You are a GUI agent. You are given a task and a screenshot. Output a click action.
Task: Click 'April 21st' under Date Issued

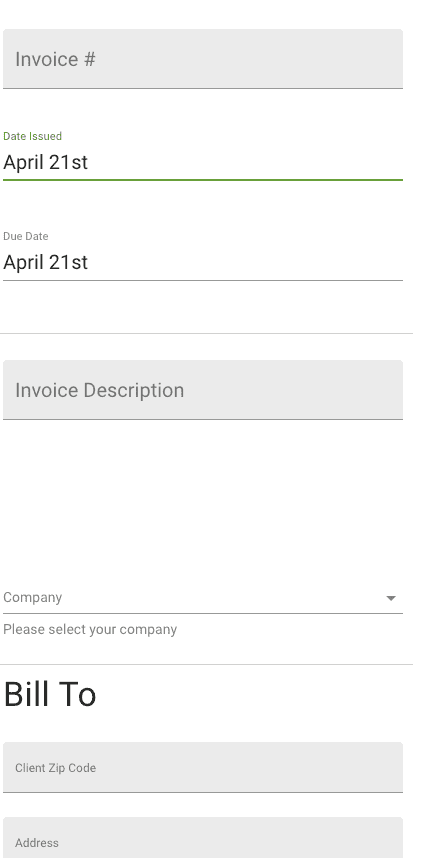[x=45, y=163]
